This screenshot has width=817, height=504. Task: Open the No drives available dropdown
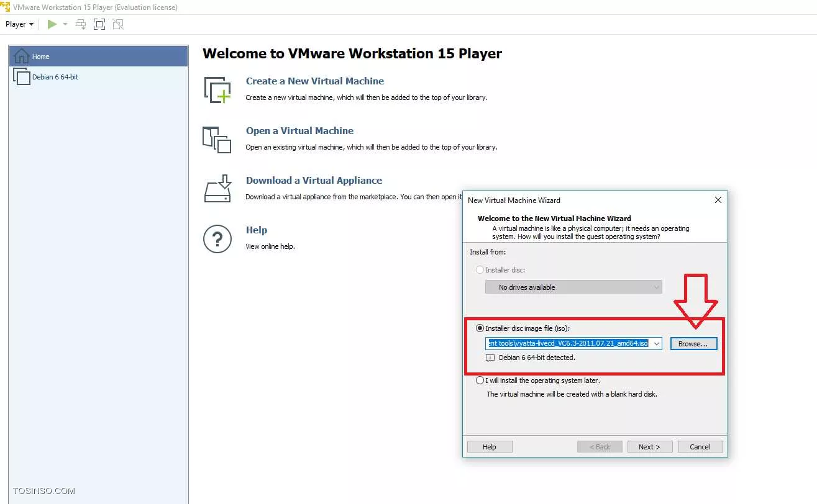pyautogui.click(x=573, y=287)
